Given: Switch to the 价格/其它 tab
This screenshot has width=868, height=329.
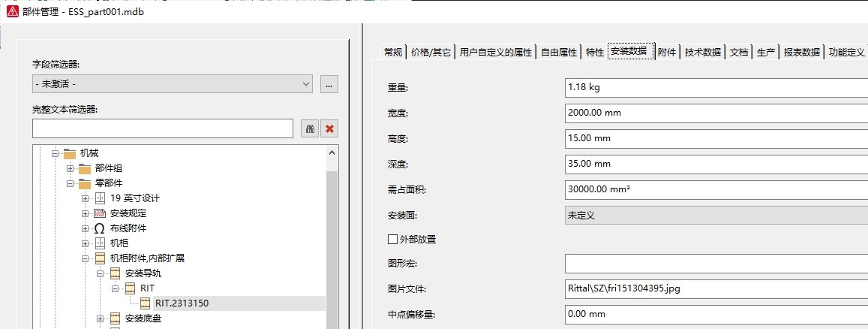Looking at the screenshot, I should [431, 53].
